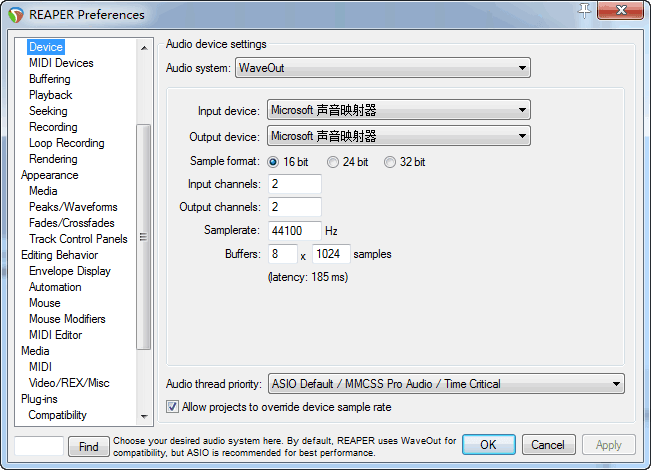Select Media under Appearance
Image resolution: width=651 pixels, height=470 pixels.
point(43,191)
